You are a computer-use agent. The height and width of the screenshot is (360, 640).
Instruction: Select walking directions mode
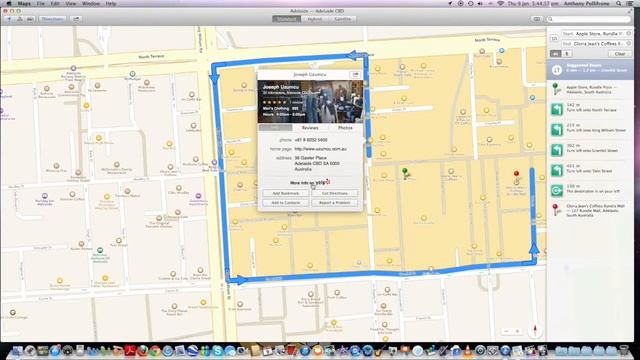point(567,53)
